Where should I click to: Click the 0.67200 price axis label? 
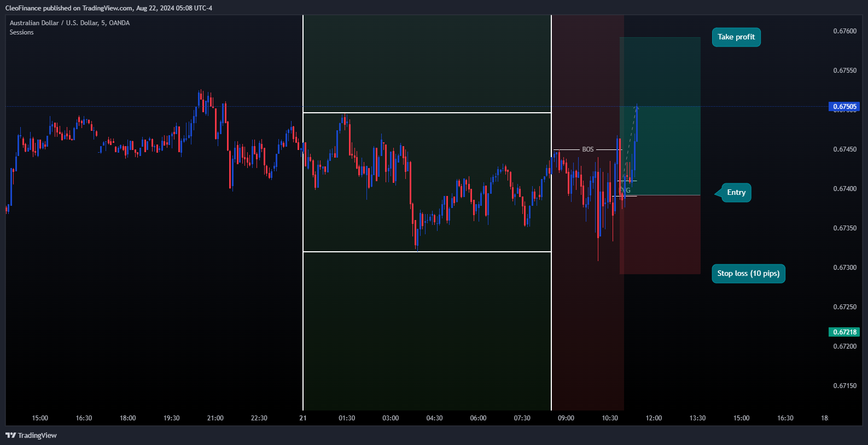844,346
